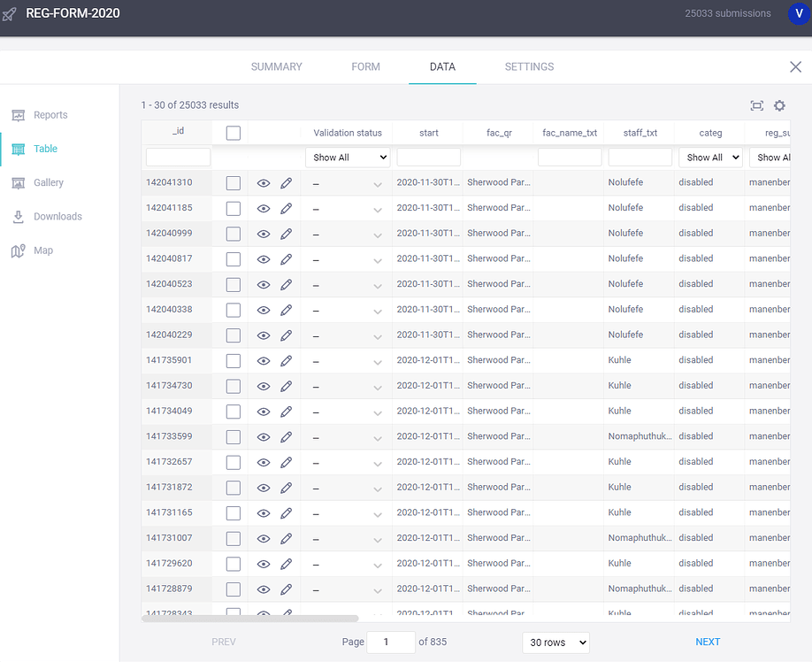Open the Map view
Image resolution: width=812 pixels, height=662 pixels.
pos(42,250)
